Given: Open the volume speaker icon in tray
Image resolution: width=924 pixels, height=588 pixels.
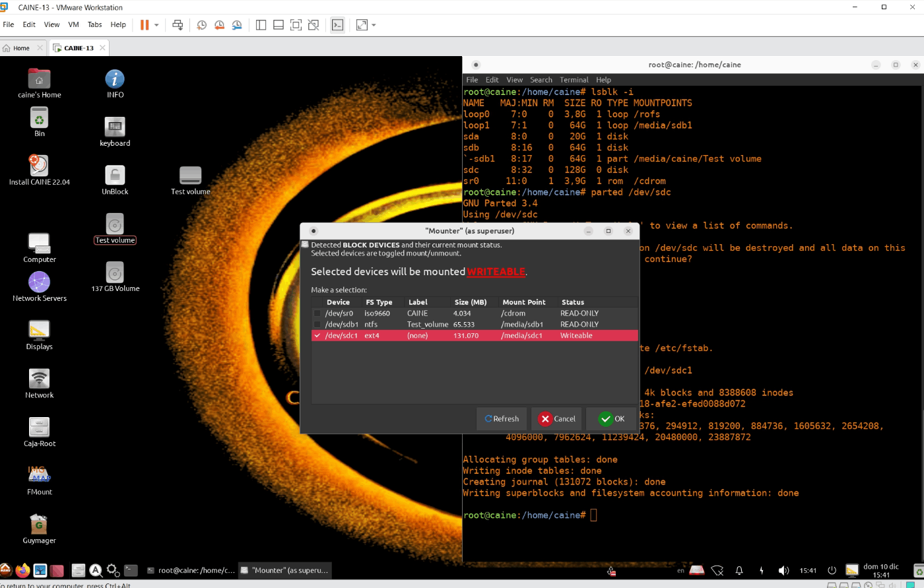Looking at the screenshot, I should (x=783, y=570).
